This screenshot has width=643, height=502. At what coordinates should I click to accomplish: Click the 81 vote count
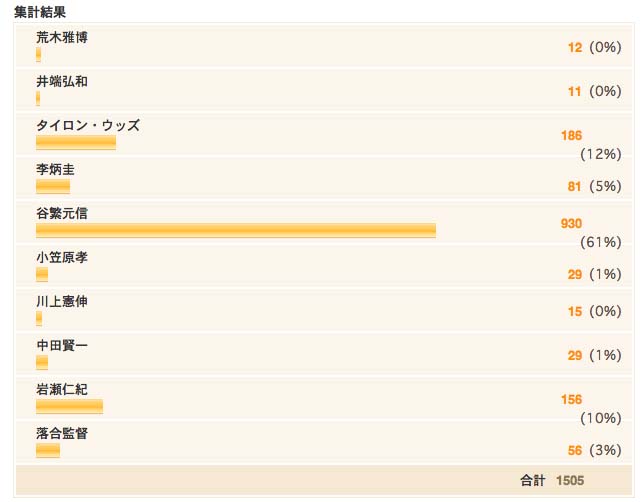coord(575,187)
